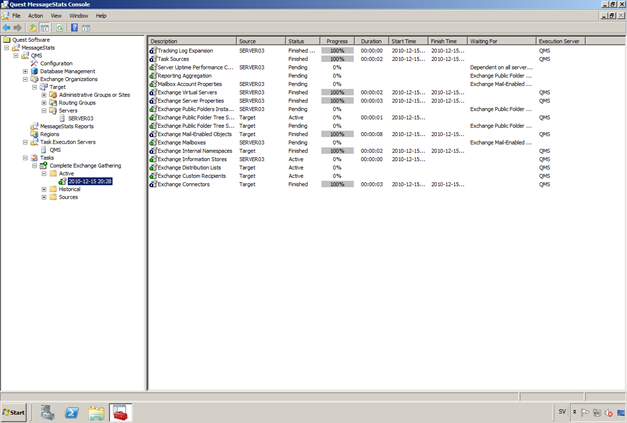The width and height of the screenshot is (627, 423).
Task: Open the Window menu
Action: [78, 16]
